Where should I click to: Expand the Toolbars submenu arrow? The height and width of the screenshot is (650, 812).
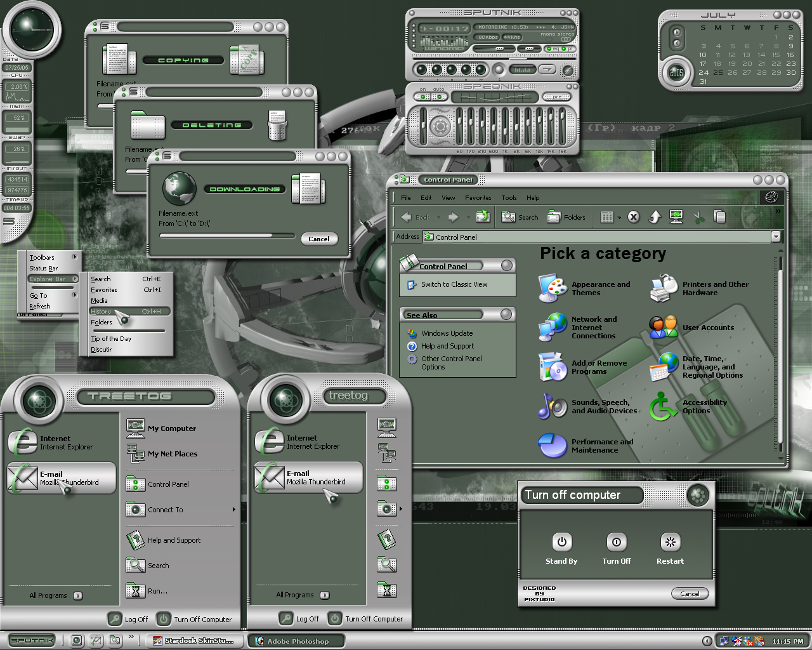74,257
